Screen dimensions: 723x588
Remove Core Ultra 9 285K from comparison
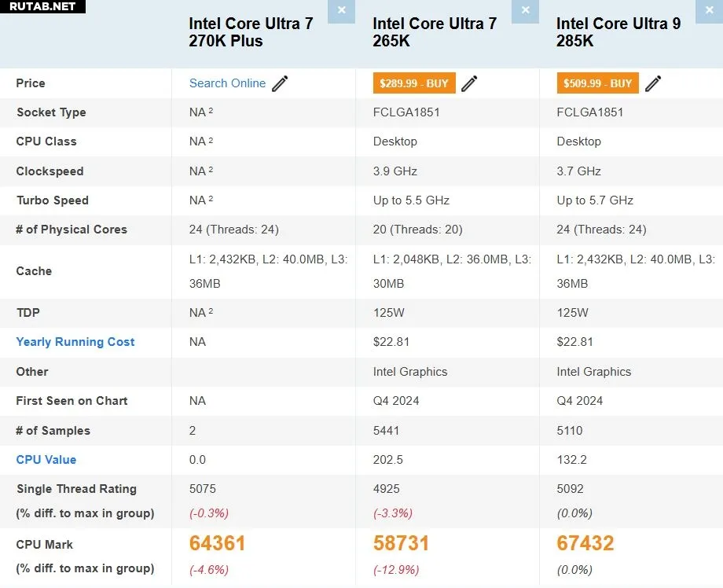[709, 10]
